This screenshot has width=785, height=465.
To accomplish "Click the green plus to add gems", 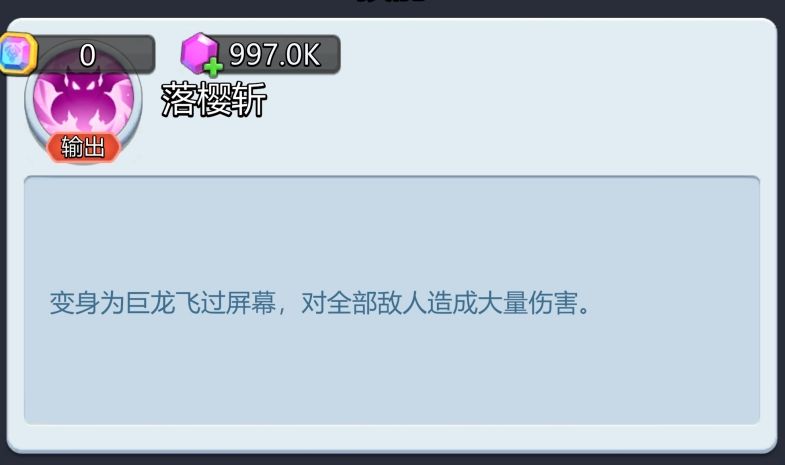I will click(213, 67).
